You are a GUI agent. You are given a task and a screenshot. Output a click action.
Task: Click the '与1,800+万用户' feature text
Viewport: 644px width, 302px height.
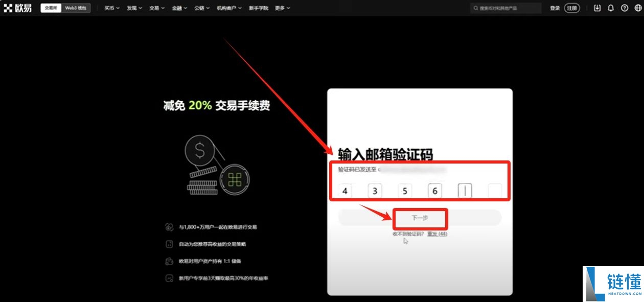tap(218, 227)
